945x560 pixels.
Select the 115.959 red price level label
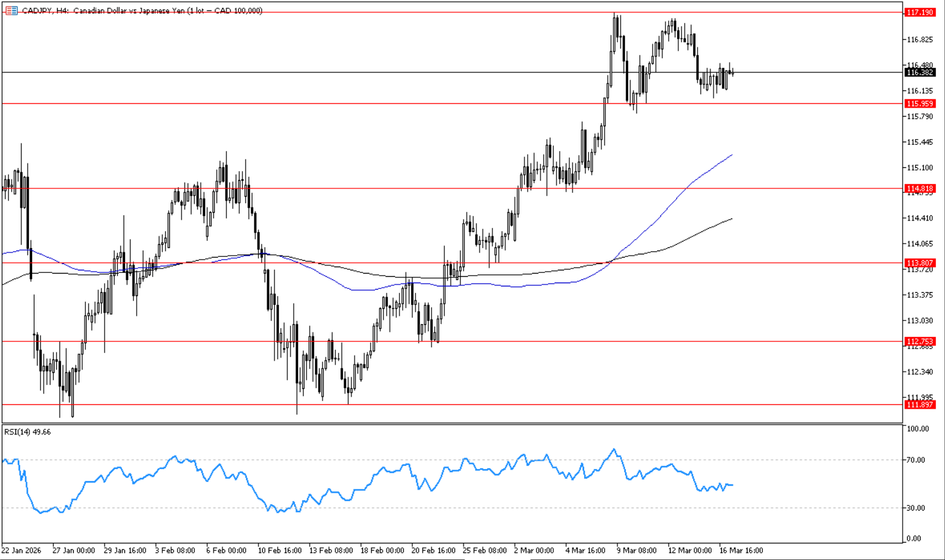click(919, 104)
